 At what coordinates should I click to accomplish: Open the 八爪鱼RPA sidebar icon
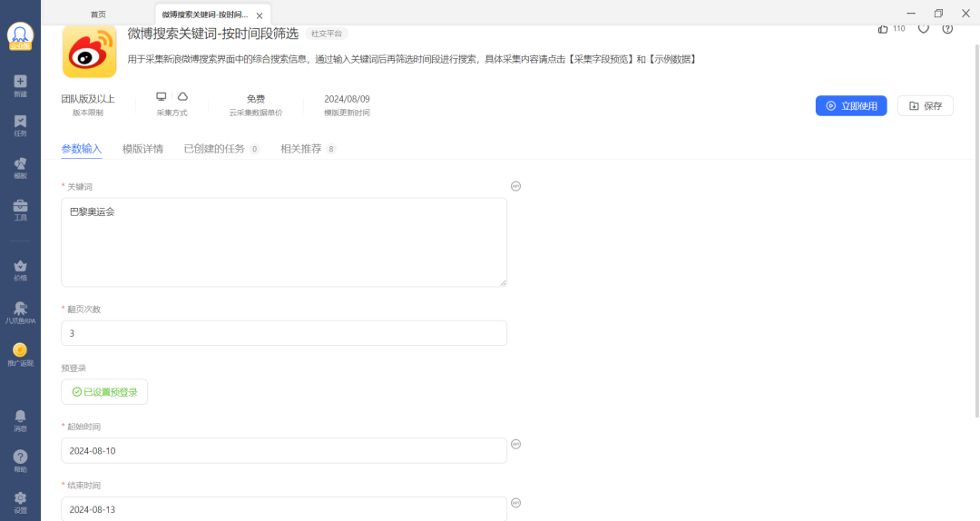click(x=20, y=313)
